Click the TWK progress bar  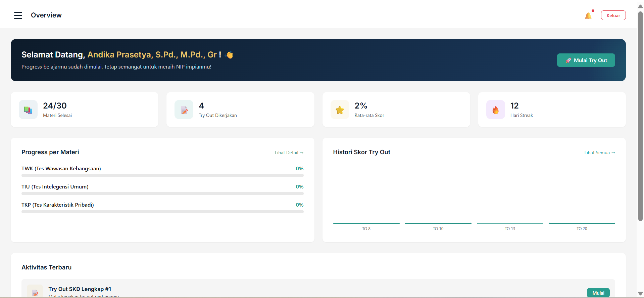point(162,175)
